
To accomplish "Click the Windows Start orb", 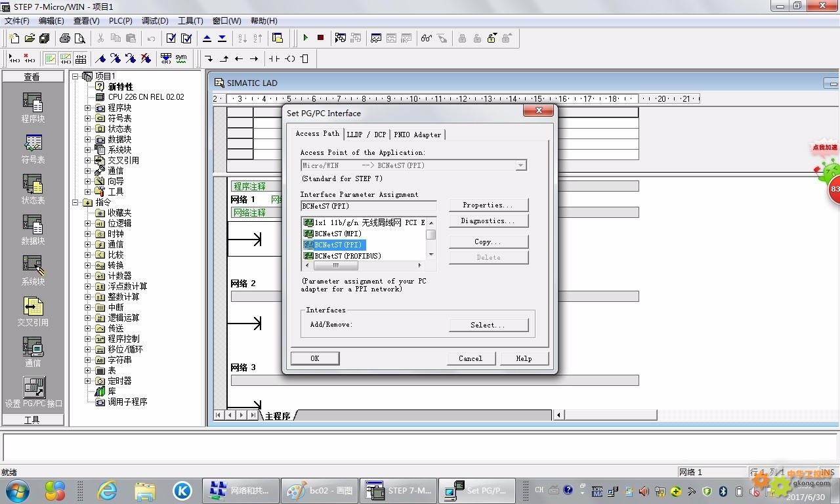I will pos(16,490).
